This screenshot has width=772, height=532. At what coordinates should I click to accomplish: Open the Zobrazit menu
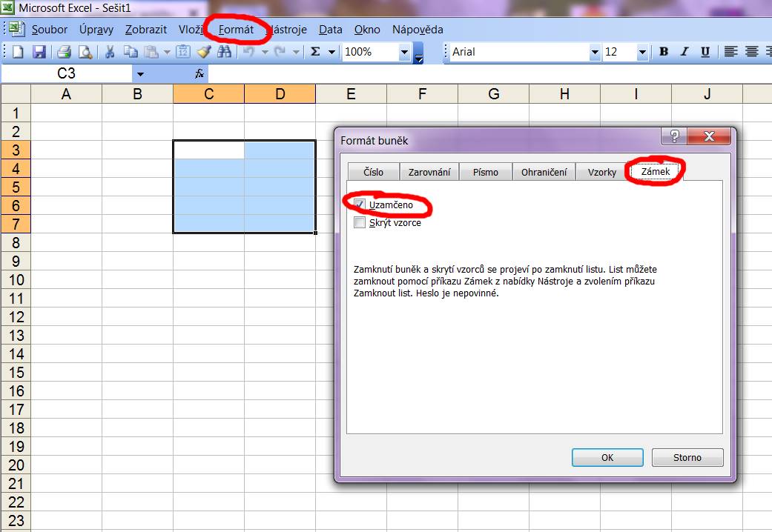coord(146,30)
